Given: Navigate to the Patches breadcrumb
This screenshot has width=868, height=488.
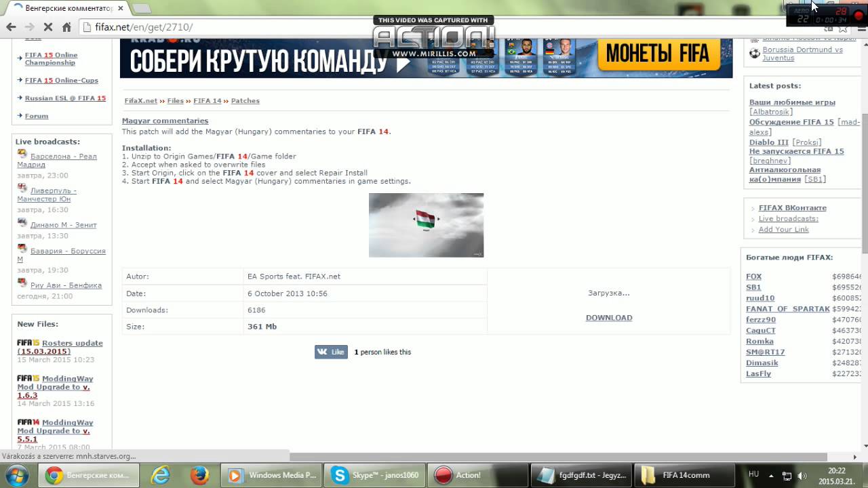Looking at the screenshot, I should 245,101.
